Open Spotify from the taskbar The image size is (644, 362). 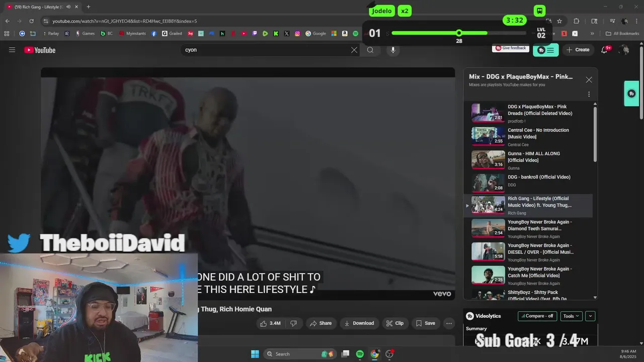[x=360, y=354]
